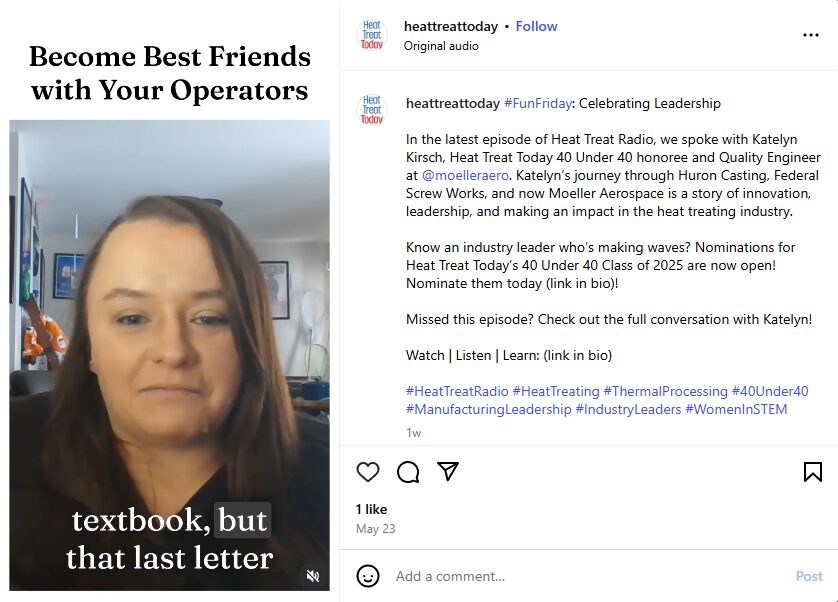Viewport: 838px width, 602px height.
Task: Follow the heattreattoday account
Action: tap(536, 26)
